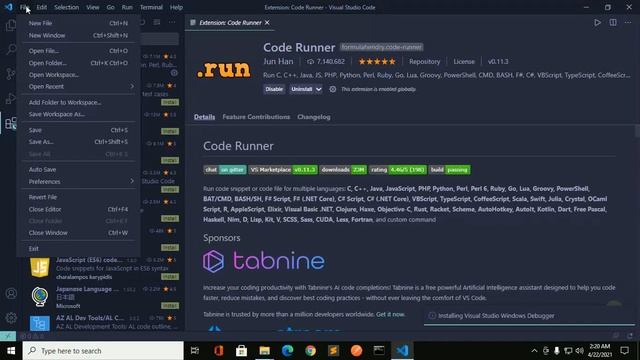Click the Jun Han publisher name
This screenshot has width=640, height=360.
[278, 62]
